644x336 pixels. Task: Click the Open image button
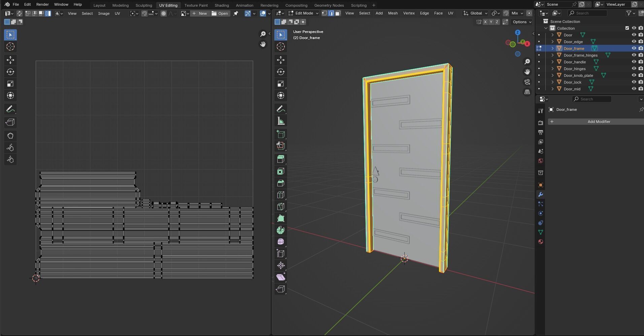click(x=220, y=13)
